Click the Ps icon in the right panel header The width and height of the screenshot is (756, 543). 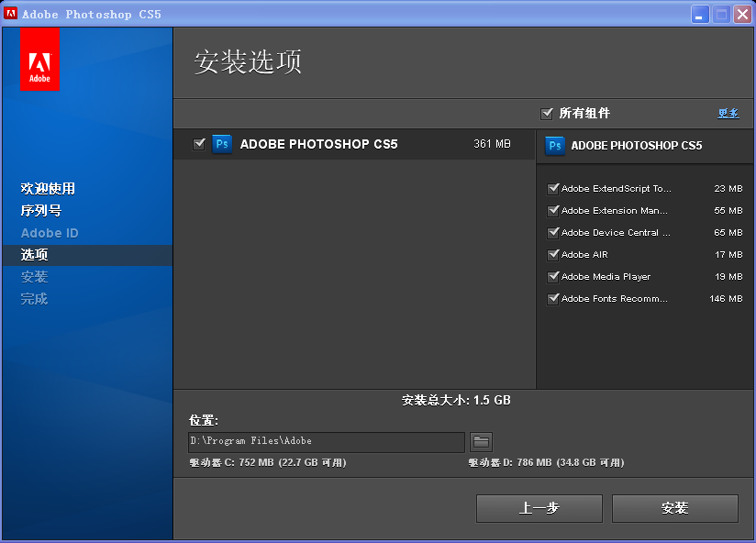pos(555,146)
